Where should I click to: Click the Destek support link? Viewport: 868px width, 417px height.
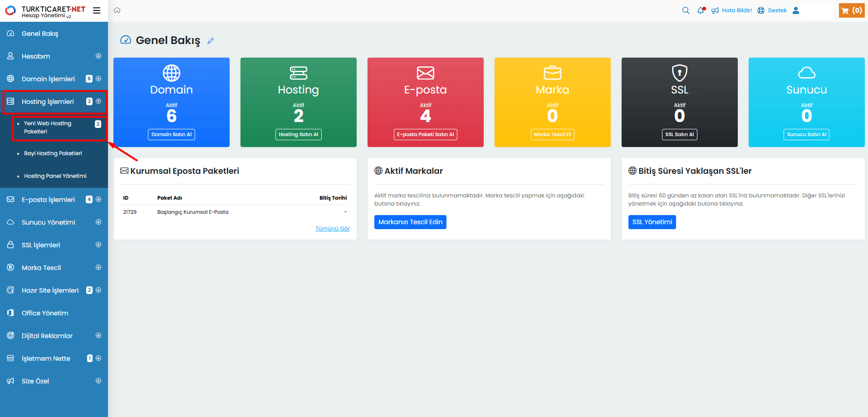tap(772, 10)
